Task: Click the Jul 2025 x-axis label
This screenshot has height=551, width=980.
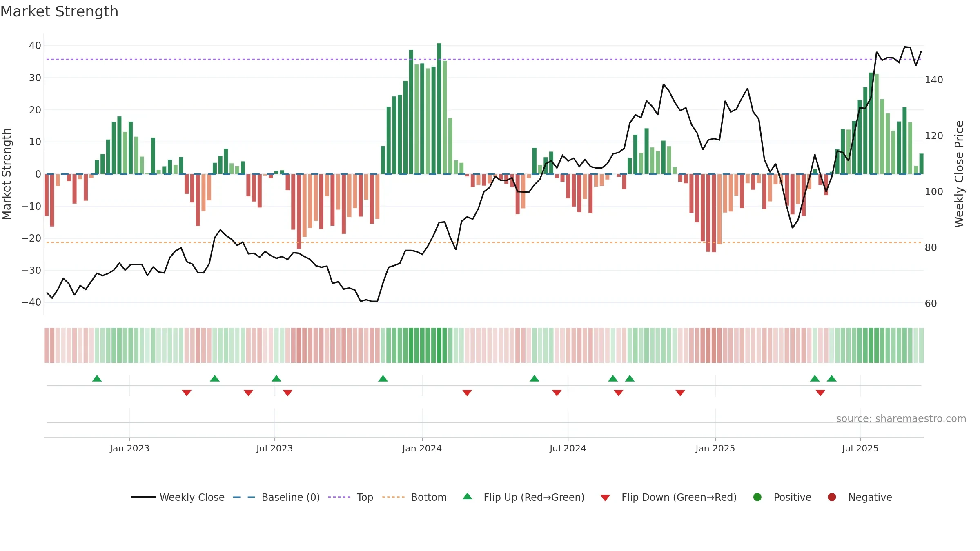Action: [x=860, y=448]
